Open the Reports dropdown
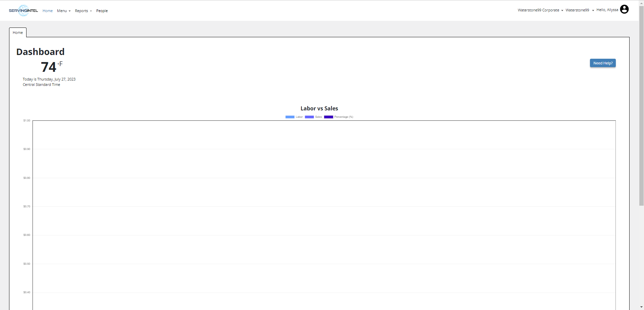The height and width of the screenshot is (310, 644). (83, 11)
